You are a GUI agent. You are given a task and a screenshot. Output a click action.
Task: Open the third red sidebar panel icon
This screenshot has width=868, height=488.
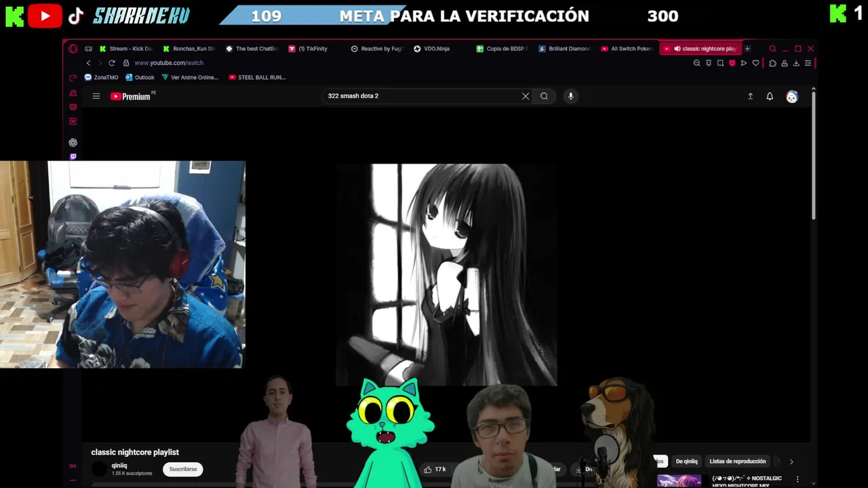point(73,106)
